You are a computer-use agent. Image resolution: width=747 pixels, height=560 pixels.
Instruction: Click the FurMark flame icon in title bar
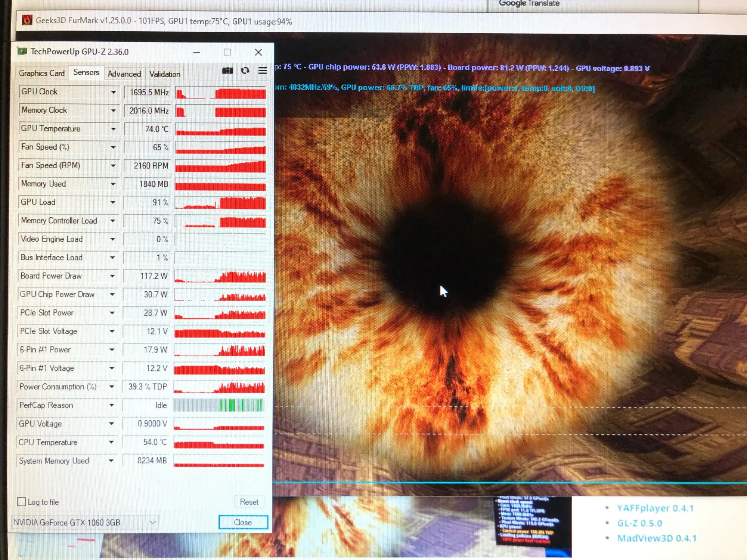click(27, 20)
